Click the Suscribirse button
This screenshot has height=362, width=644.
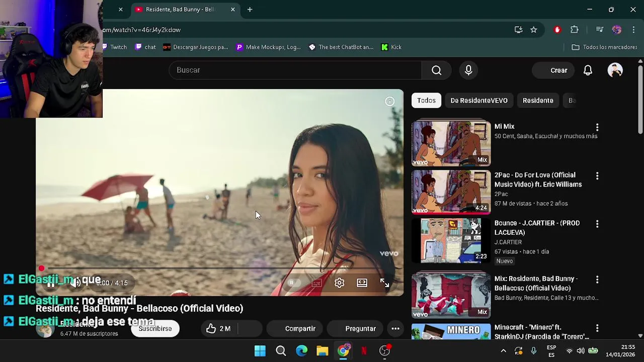click(155, 329)
